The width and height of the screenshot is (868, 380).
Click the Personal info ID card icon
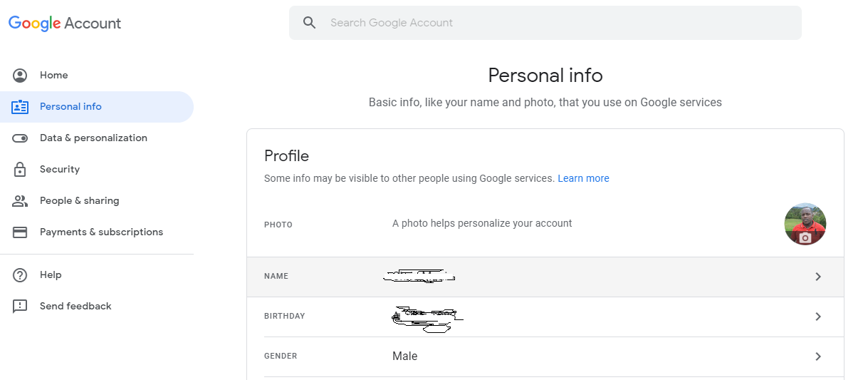(20, 107)
